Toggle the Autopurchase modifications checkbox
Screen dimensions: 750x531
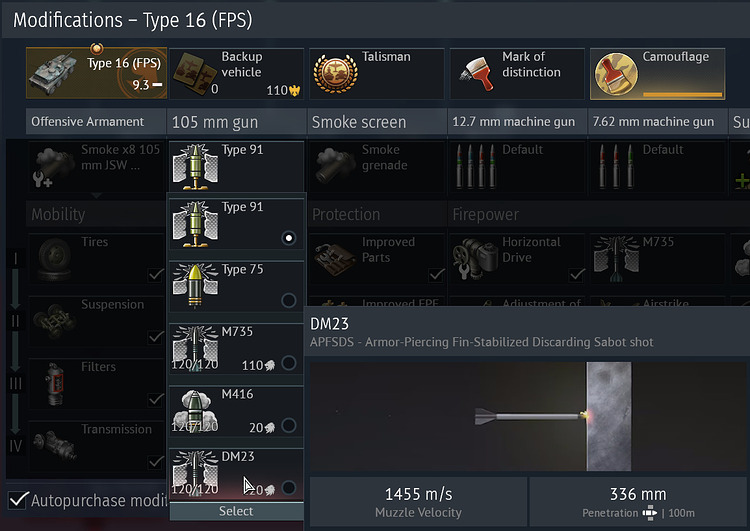pos(19,500)
